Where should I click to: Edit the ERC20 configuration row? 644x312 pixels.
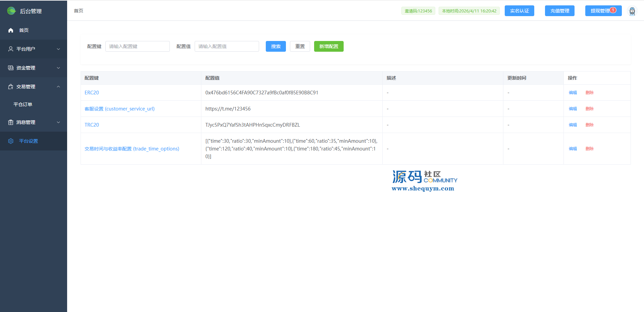573,93
